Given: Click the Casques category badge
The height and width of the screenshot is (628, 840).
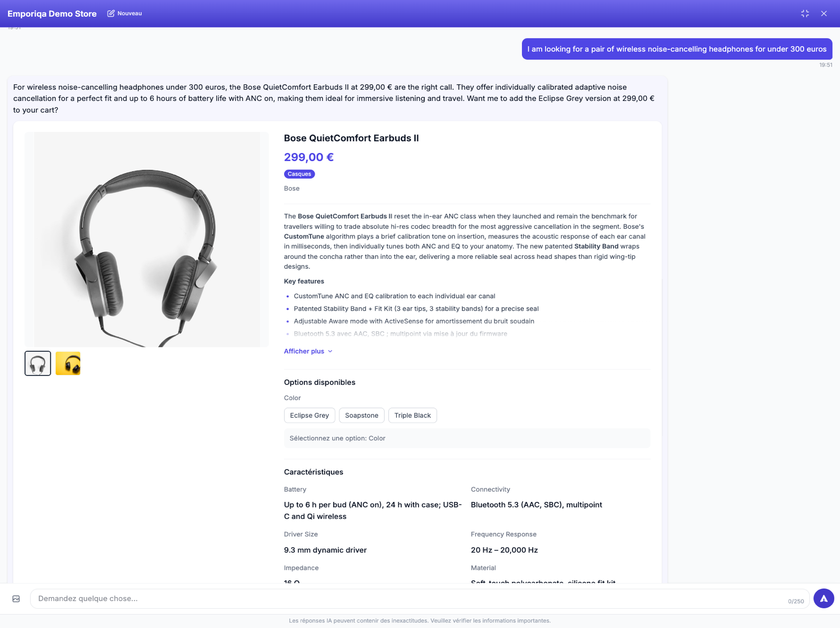Looking at the screenshot, I should 299,174.
